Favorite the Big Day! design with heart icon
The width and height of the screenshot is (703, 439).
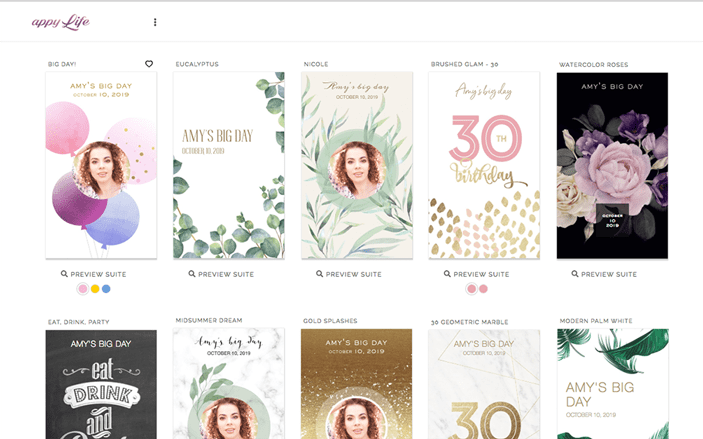click(149, 64)
